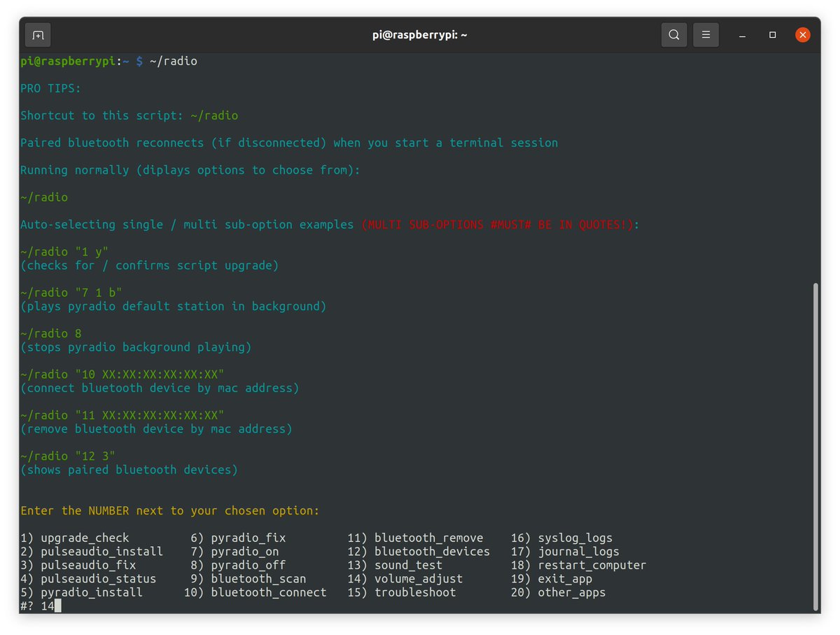
Task: Minimize the terminal window
Action: pos(742,34)
